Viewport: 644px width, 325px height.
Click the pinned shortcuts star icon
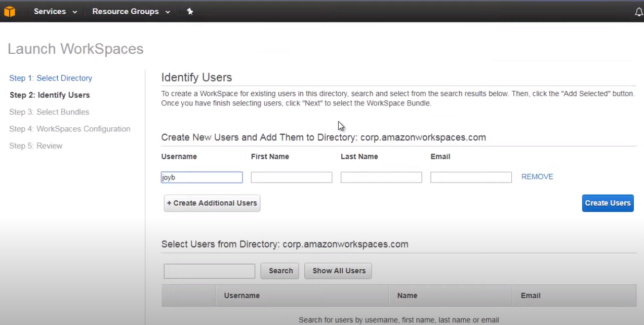190,11
